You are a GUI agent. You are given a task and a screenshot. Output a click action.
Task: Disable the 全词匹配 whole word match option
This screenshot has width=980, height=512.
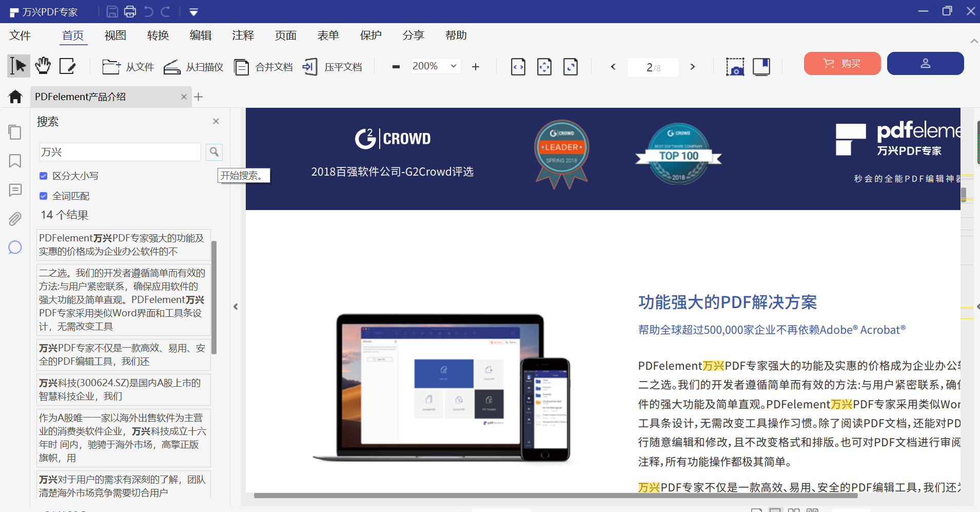[x=44, y=196]
